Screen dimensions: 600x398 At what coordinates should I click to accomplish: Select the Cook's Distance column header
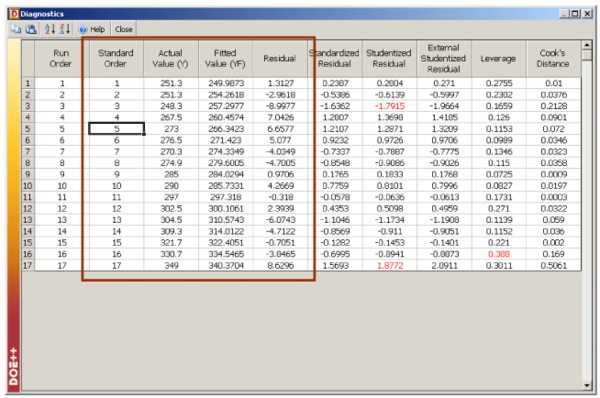point(553,59)
